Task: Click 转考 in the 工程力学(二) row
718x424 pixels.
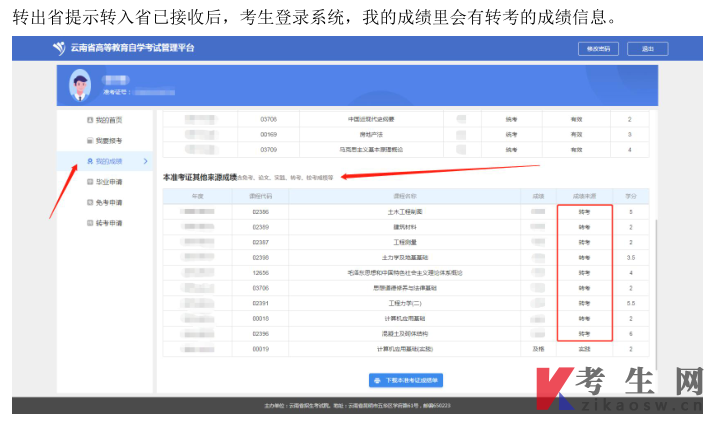Action: pyautogui.click(x=584, y=303)
